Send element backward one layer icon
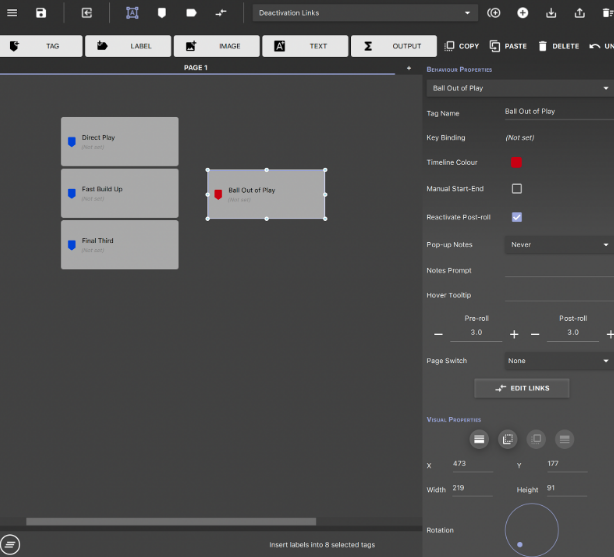This screenshot has height=557, width=614. coord(536,439)
